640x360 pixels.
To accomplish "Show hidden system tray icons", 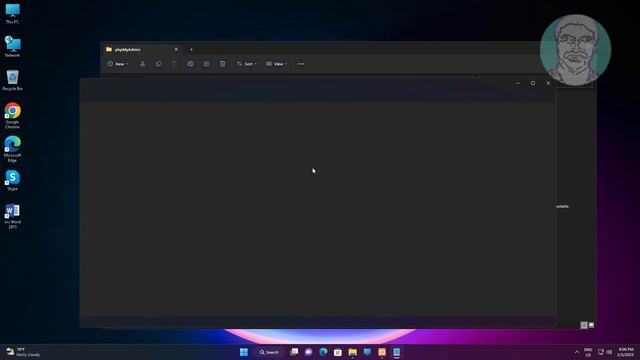I will 577,352.
